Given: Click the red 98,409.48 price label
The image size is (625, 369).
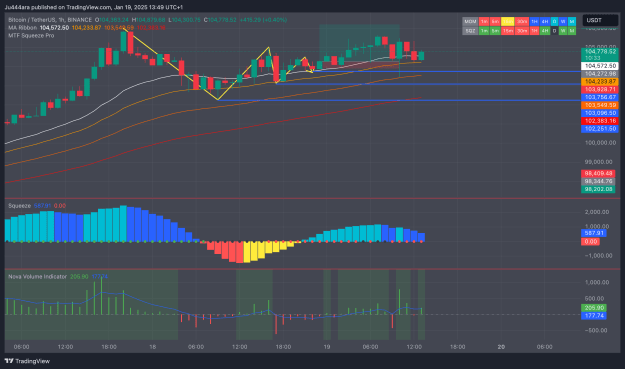Looking at the screenshot, I should pos(598,173).
